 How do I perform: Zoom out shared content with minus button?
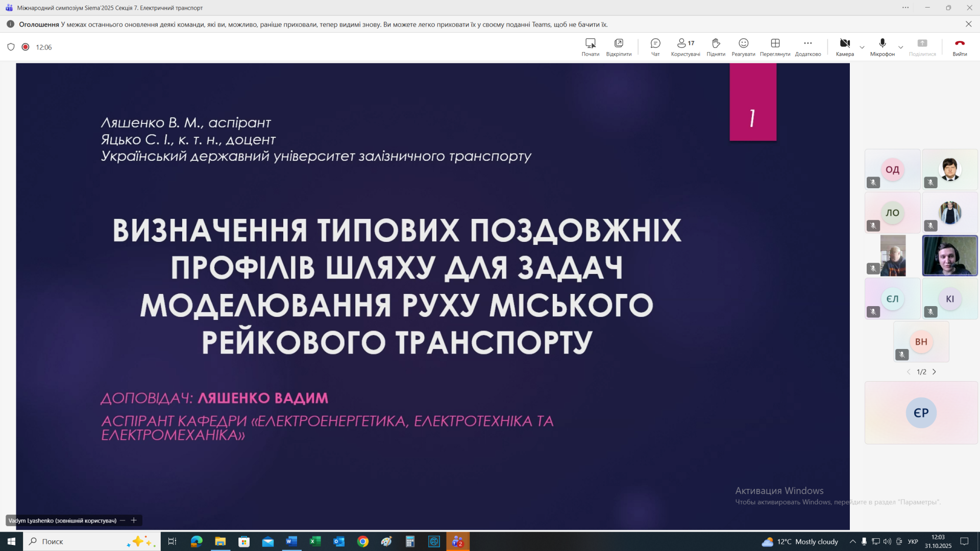tap(122, 520)
